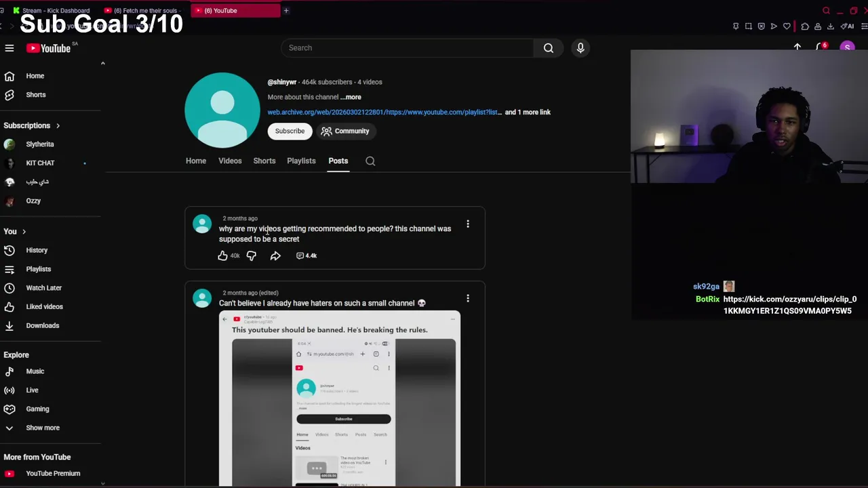This screenshot has height=488, width=868.
Task: Expand channel description '...more'
Action: click(x=351, y=97)
